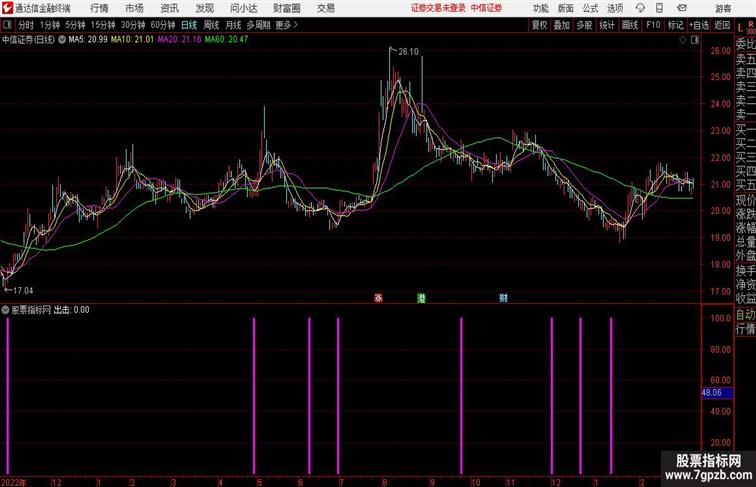The image size is (756, 487).
Task: Click the 自动 label in right panel
Action: tap(745, 315)
